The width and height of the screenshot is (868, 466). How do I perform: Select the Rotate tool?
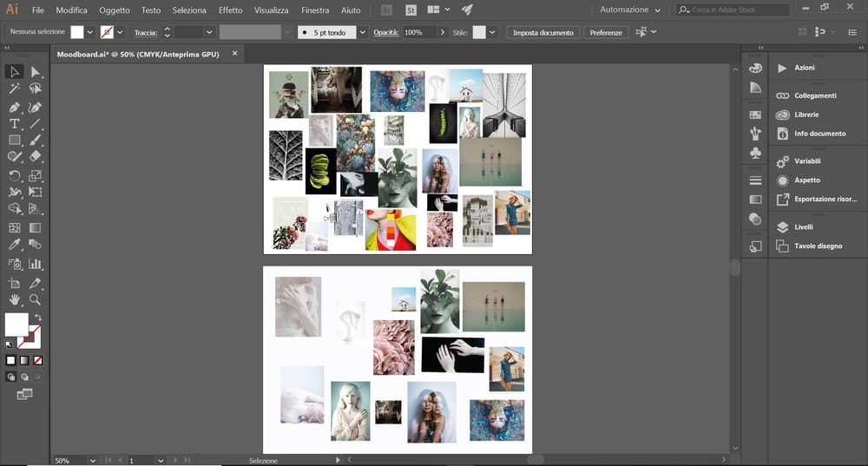pos(15,176)
